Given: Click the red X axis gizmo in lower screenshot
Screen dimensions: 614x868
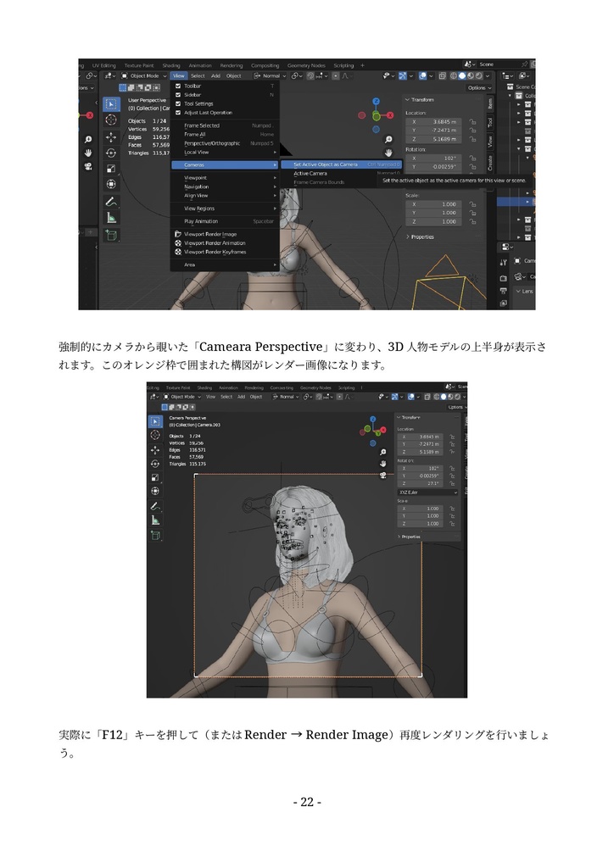Looking at the screenshot, I should 382,429.
